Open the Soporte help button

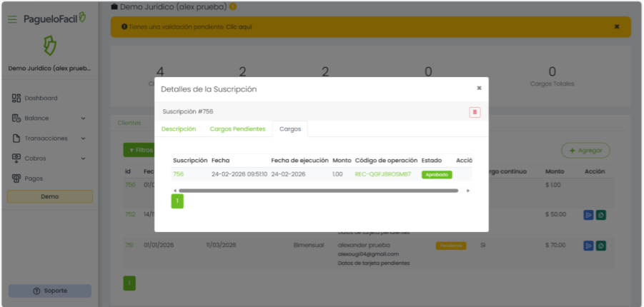(50, 291)
